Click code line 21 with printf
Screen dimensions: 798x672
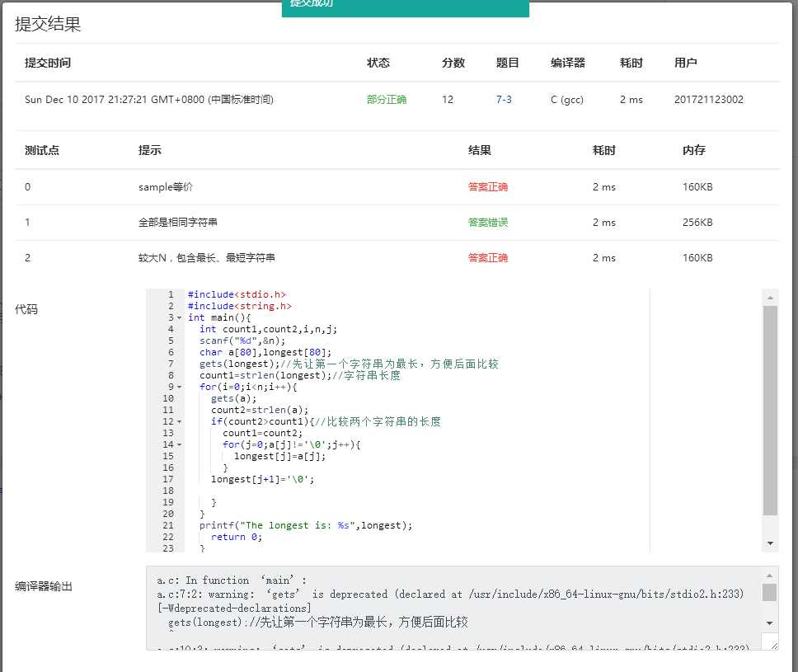(x=305, y=525)
